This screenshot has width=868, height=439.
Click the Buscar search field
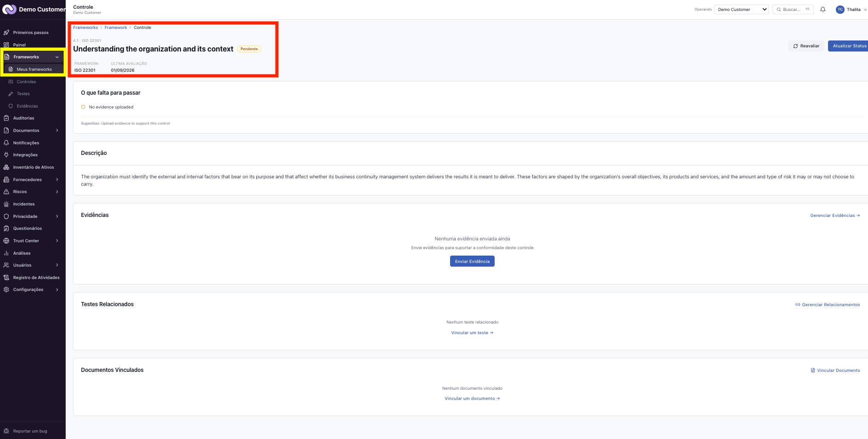tap(793, 9)
